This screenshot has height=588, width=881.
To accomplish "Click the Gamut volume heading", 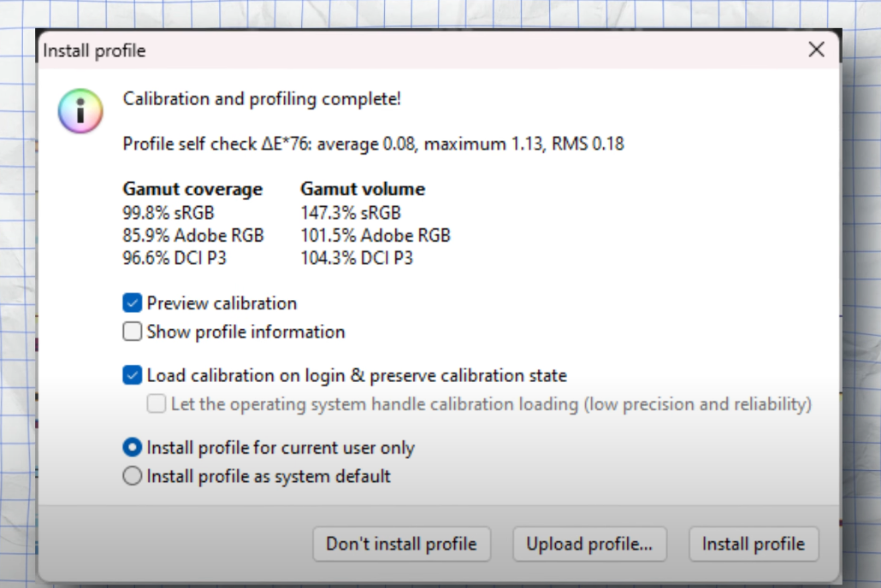I will pos(363,189).
